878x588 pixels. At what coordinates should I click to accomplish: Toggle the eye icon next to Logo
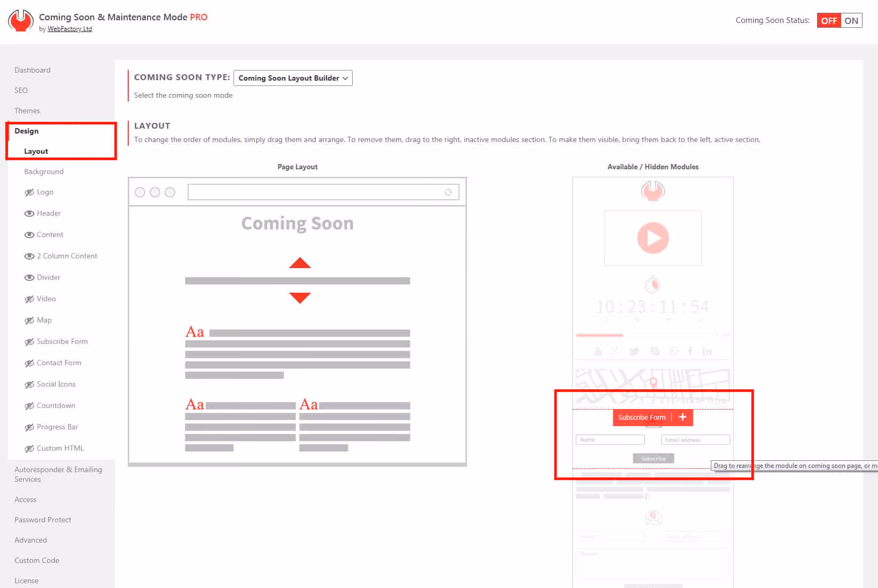(29, 192)
